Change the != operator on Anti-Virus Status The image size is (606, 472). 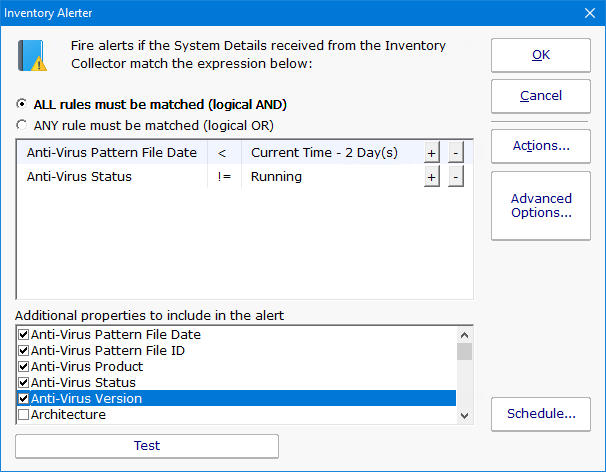pos(222,177)
